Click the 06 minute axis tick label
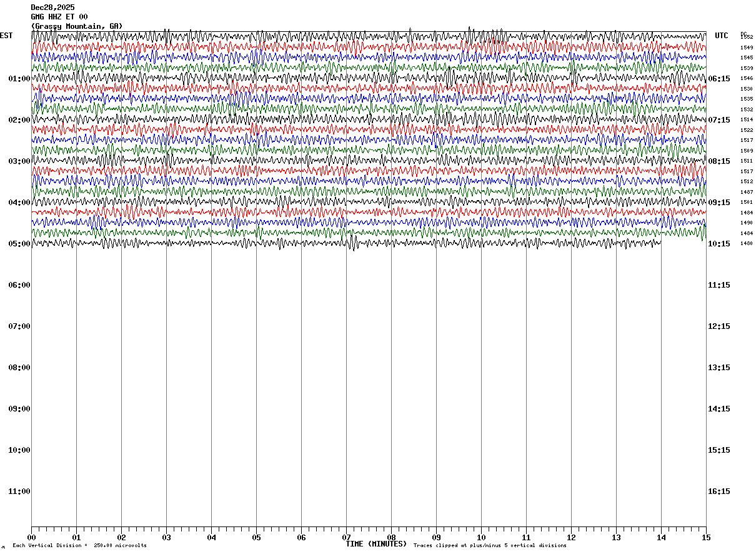756x554 pixels. (x=301, y=538)
